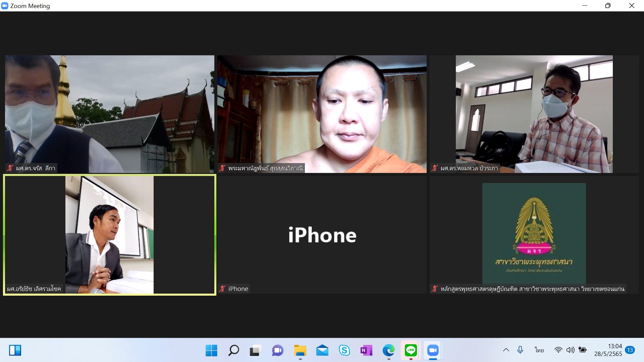
Task: Select video tile of พระมหาณัฐพันธ์ สุทสฺสนวิภาณี
Action: 322,114
